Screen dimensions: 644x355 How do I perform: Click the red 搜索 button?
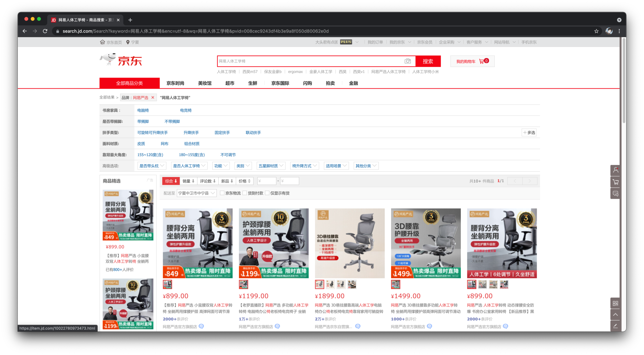[x=428, y=61]
